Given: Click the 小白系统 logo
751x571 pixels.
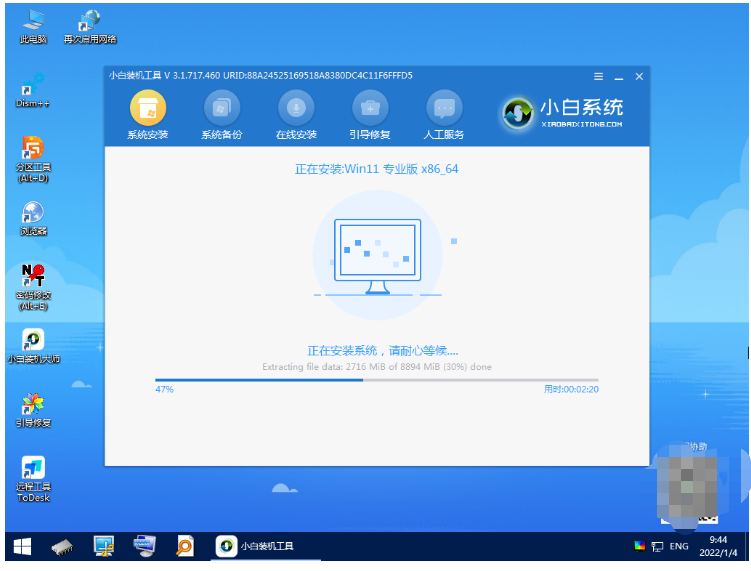Looking at the screenshot, I should pos(563,113).
